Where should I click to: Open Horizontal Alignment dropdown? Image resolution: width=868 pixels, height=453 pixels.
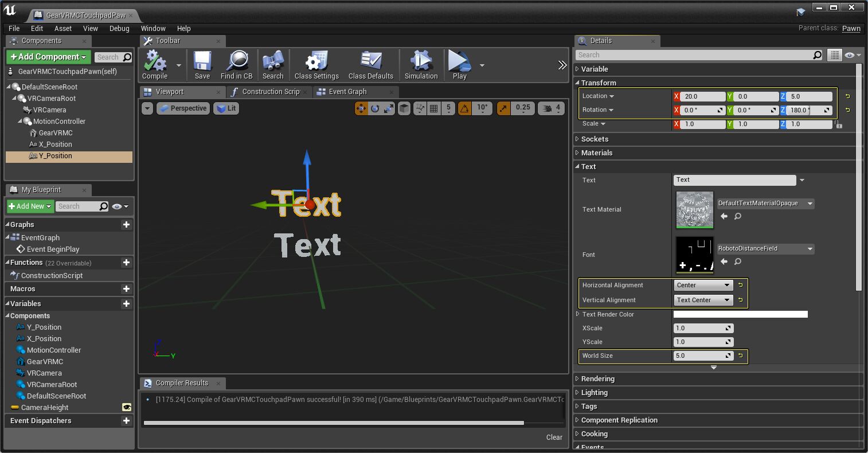[703, 285]
